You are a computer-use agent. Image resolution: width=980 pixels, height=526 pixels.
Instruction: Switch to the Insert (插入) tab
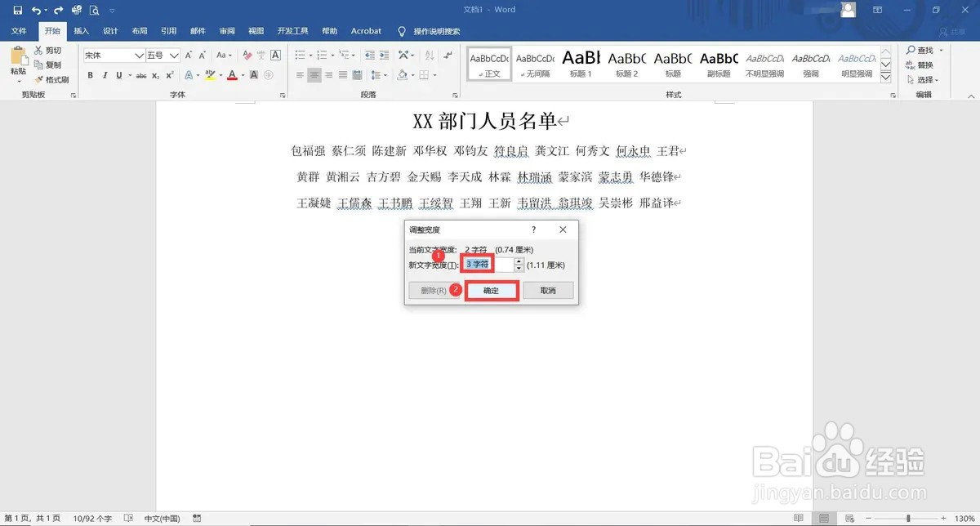81,31
